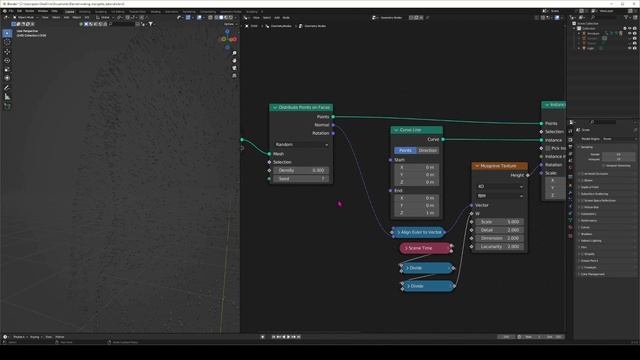Screen dimensions: 640x360
Task: Click the viewport pan hand icon
Action: tap(234, 60)
